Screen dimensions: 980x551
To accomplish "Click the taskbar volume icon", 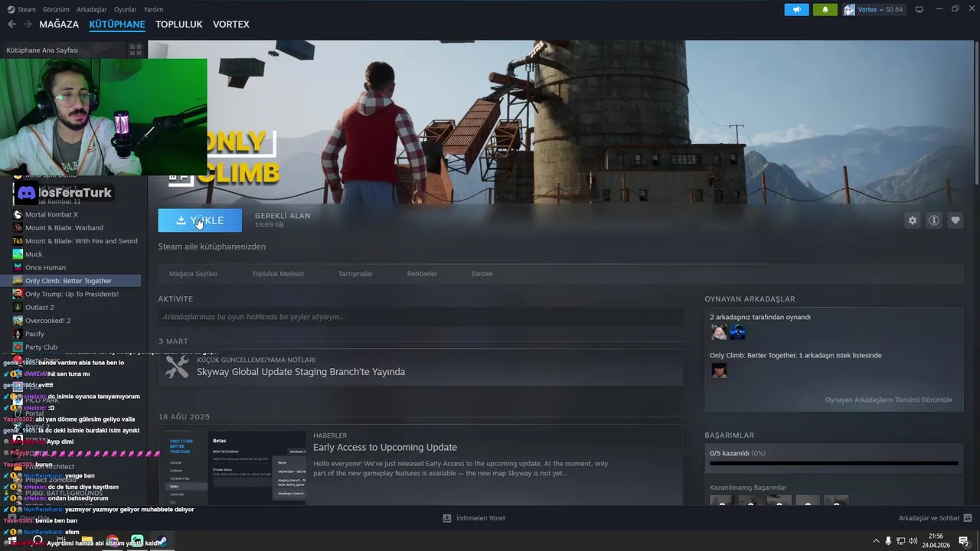I will pyautogui.click(x=913, y=541).
